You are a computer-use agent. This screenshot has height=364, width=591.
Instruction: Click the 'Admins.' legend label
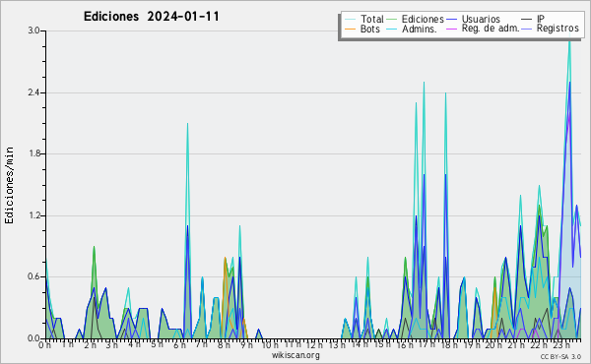[420, 29]
